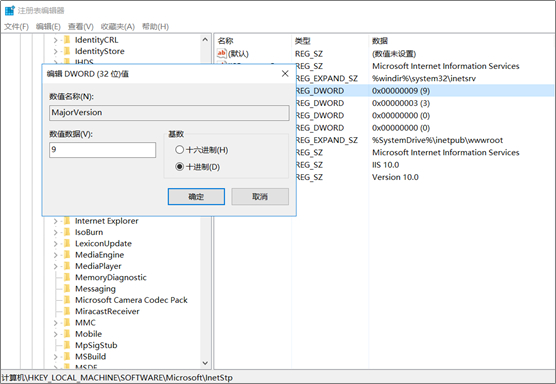
Task: Select the 十六进制(H) radio button
Action: tap(201, 150)
